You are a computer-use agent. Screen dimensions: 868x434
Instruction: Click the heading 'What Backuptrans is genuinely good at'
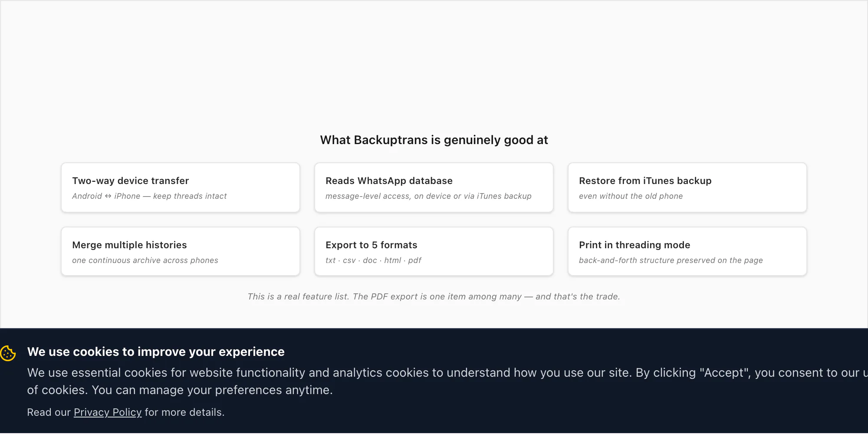tap(434, 140)
